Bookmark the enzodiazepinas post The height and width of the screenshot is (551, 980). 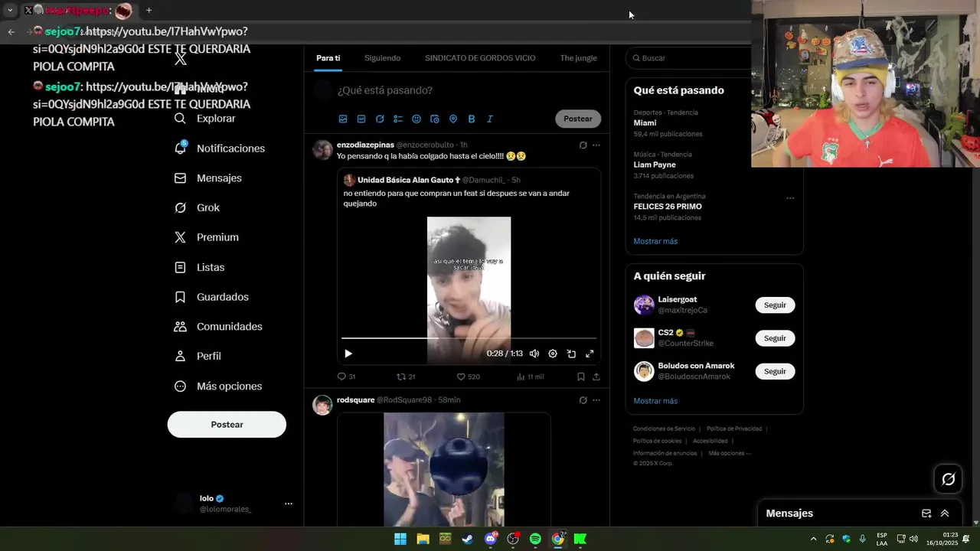point(581,377)
